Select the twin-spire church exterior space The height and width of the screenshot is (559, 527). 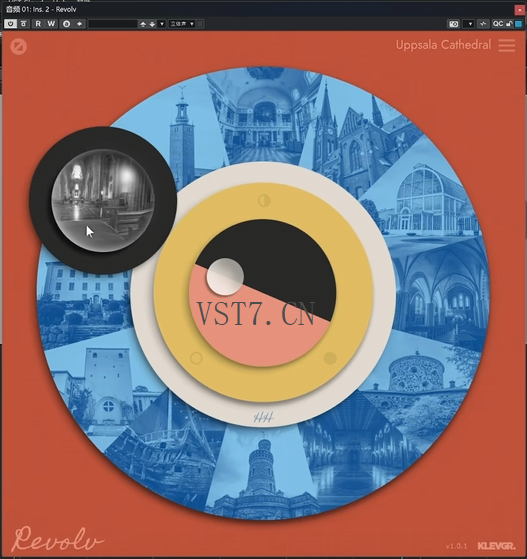coord(351,143)
